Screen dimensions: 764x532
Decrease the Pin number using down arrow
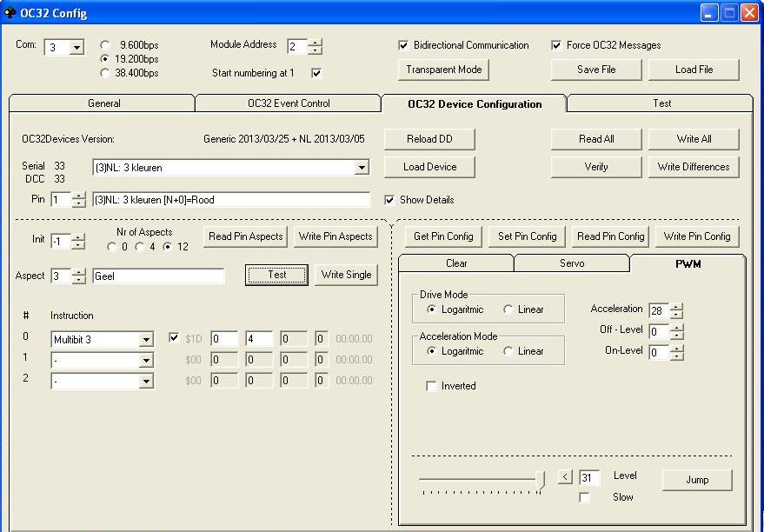pyautogui.click(x=78, y=204)
